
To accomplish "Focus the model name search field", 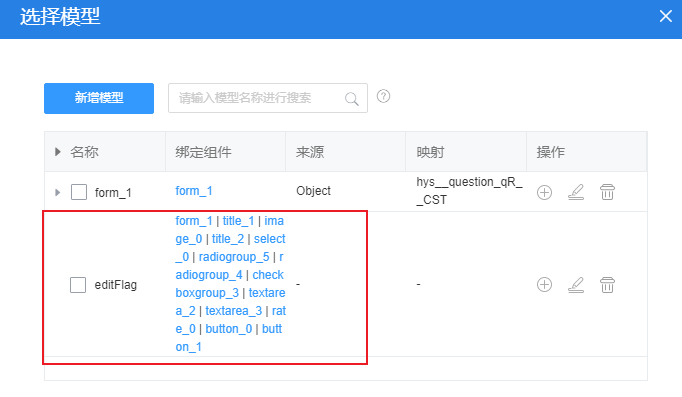I will 268,98.
